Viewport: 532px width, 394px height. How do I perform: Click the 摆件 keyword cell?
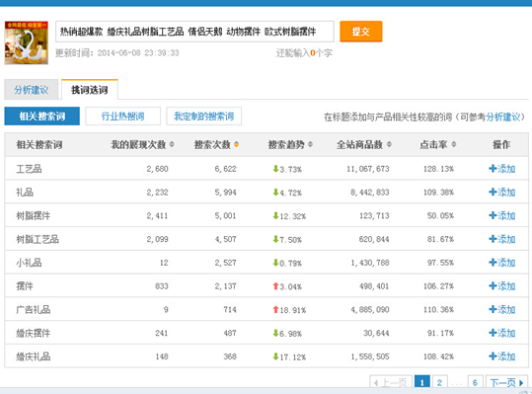click(25, 286)
